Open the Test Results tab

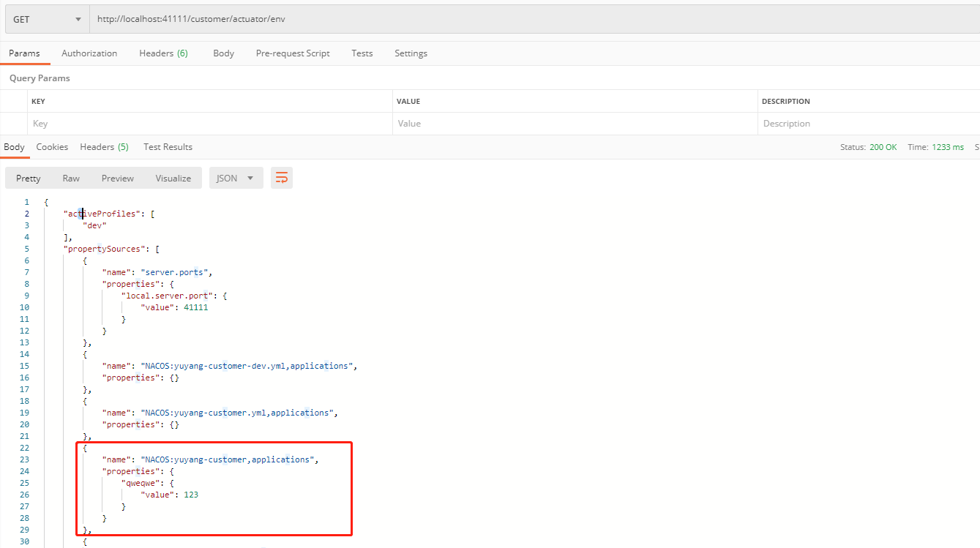click(x=168, y=146)
